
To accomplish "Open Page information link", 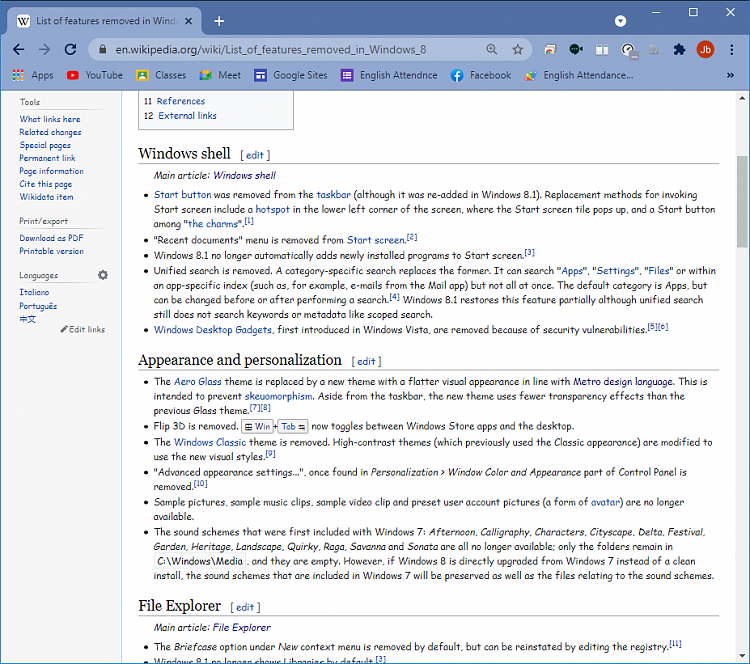I will pos(51,171).
